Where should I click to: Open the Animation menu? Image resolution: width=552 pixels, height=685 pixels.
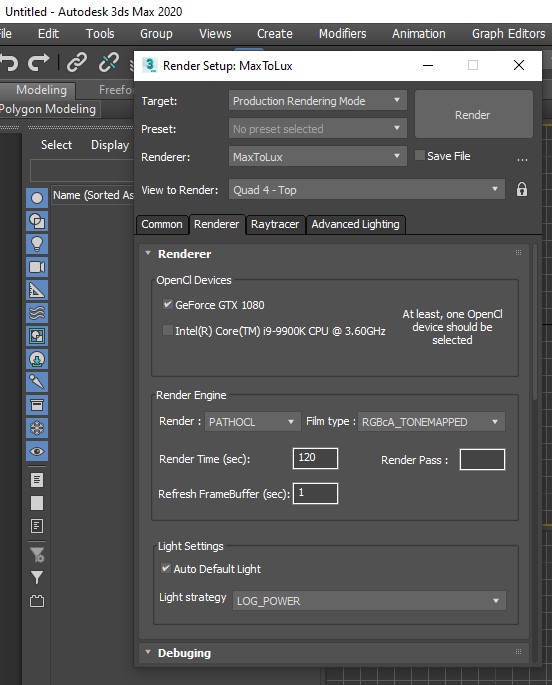(x=418, y=34)
